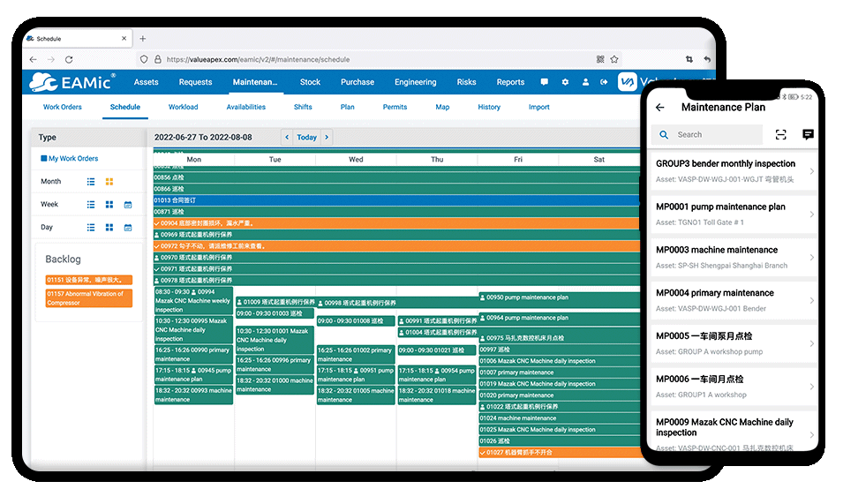Viewport: 843px width, 504px height.
Task: Switch to the Workload tab
Action: (x=183, y=107)
